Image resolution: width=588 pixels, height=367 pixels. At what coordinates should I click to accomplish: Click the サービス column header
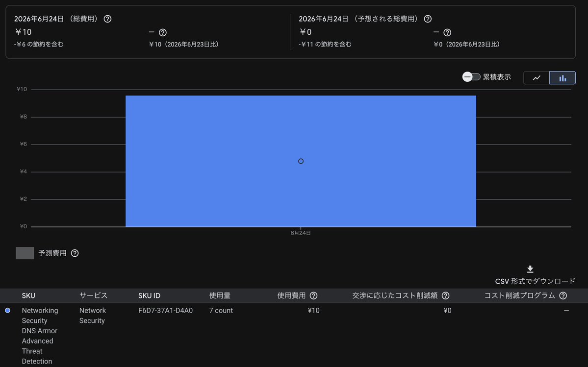(x=93, y=295)
